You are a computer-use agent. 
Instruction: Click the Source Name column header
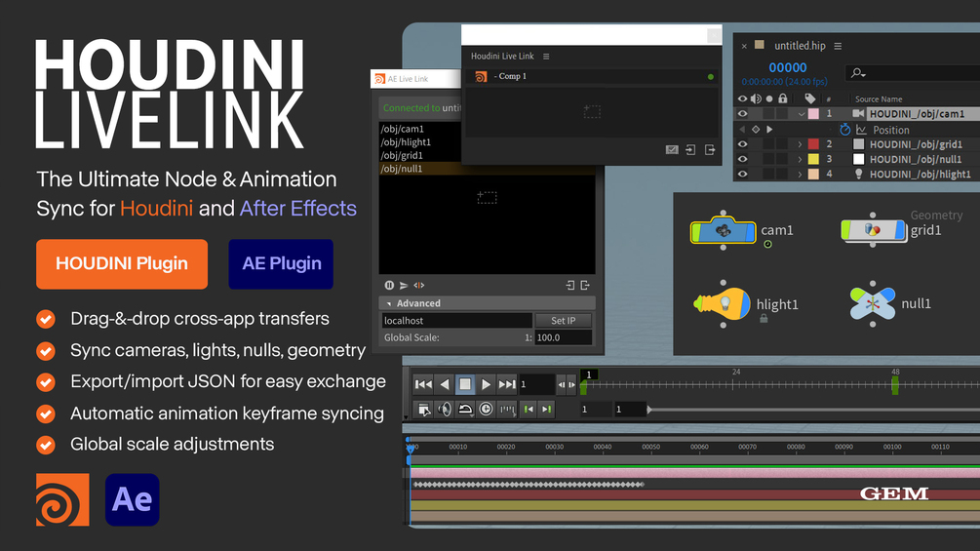[x=879, y=98]
